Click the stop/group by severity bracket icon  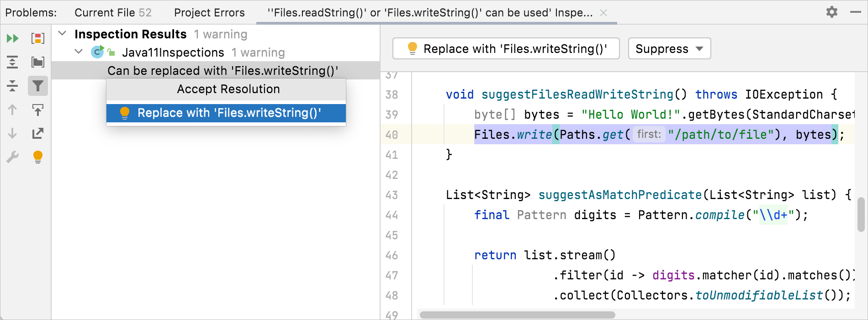(x=38, y=38)
